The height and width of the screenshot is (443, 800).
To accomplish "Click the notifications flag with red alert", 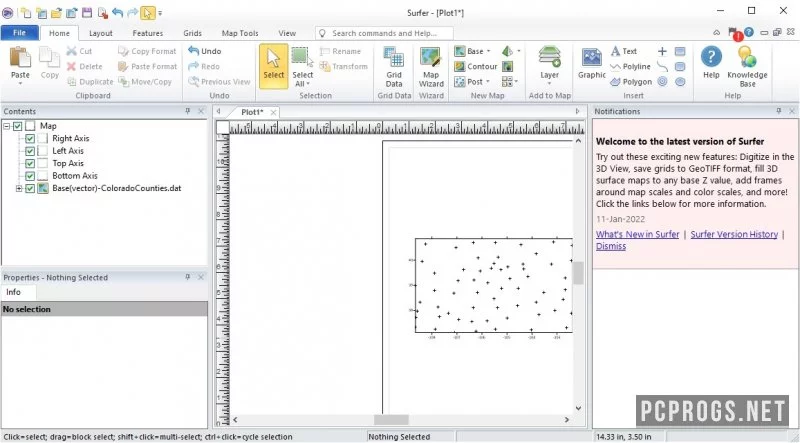I will (735, 34).
